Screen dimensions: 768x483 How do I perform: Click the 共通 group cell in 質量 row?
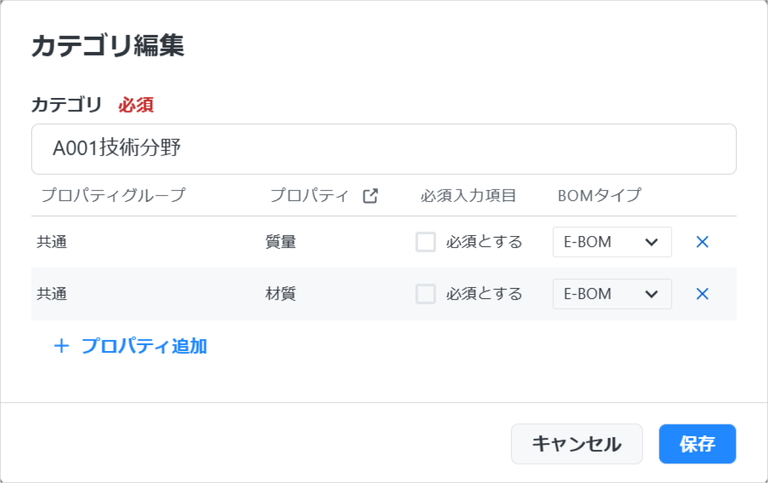52,242
